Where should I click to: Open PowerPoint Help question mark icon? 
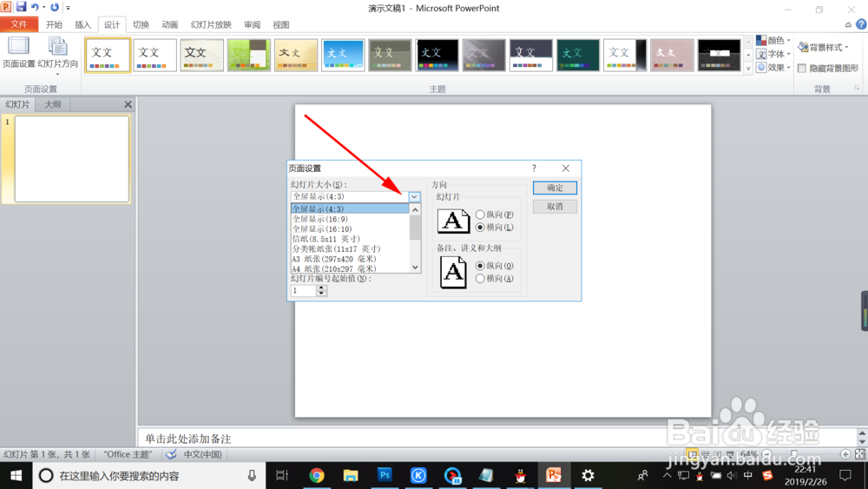[x=861, y=24]
